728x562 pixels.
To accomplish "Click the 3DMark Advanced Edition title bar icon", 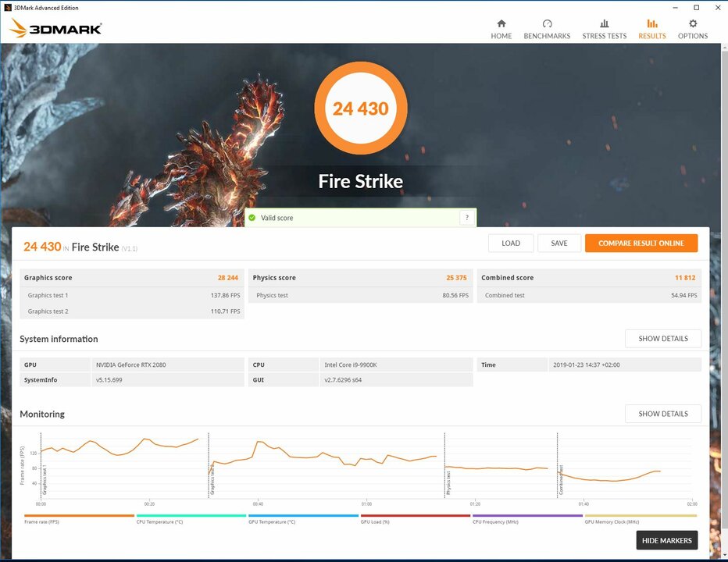I will point(8,8).
